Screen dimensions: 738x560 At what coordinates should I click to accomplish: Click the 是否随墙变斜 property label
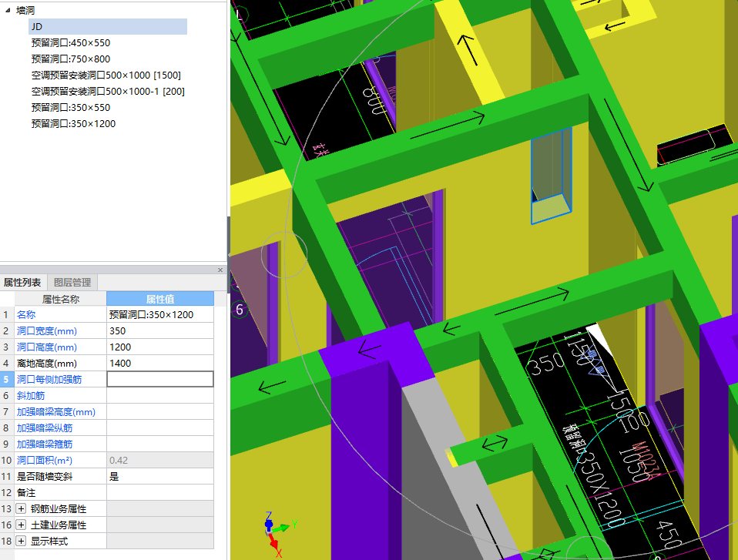pos(45,477)
